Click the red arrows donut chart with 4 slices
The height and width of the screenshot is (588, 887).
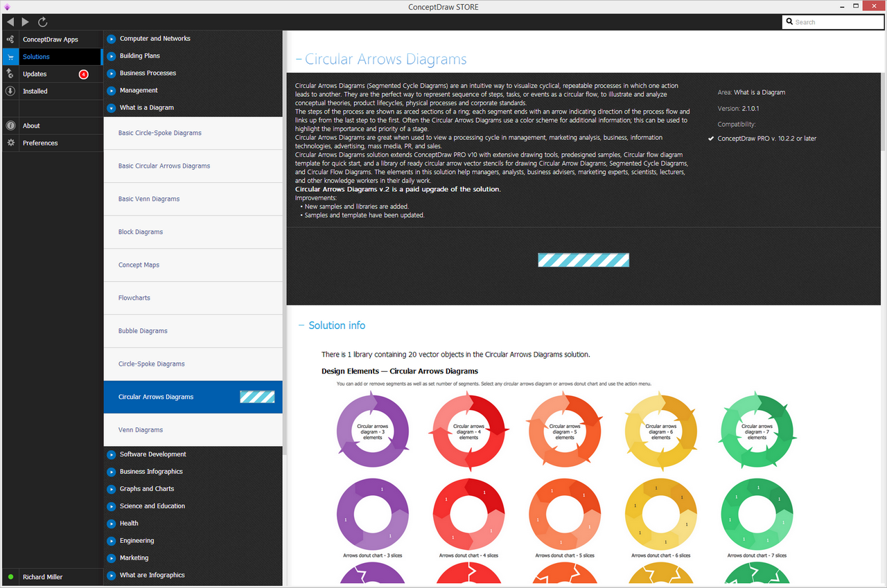point(468,515)
